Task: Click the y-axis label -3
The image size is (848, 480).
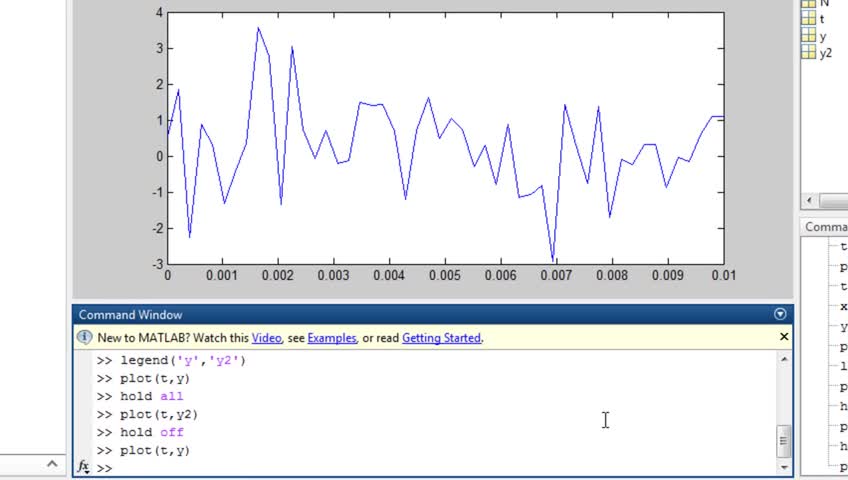Action: click(157, 264)
